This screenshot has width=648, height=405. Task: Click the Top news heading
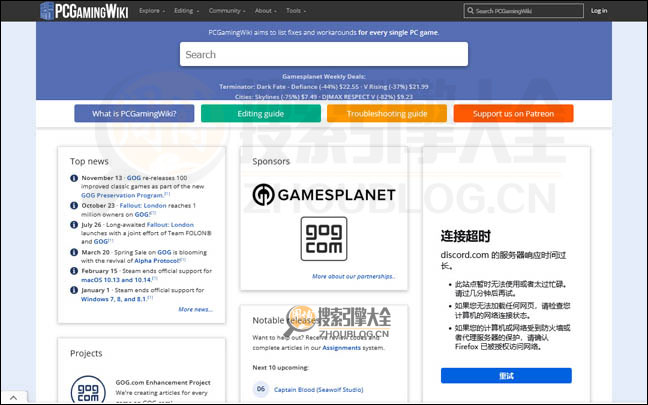pyautogui.click(x=89, y=161)
